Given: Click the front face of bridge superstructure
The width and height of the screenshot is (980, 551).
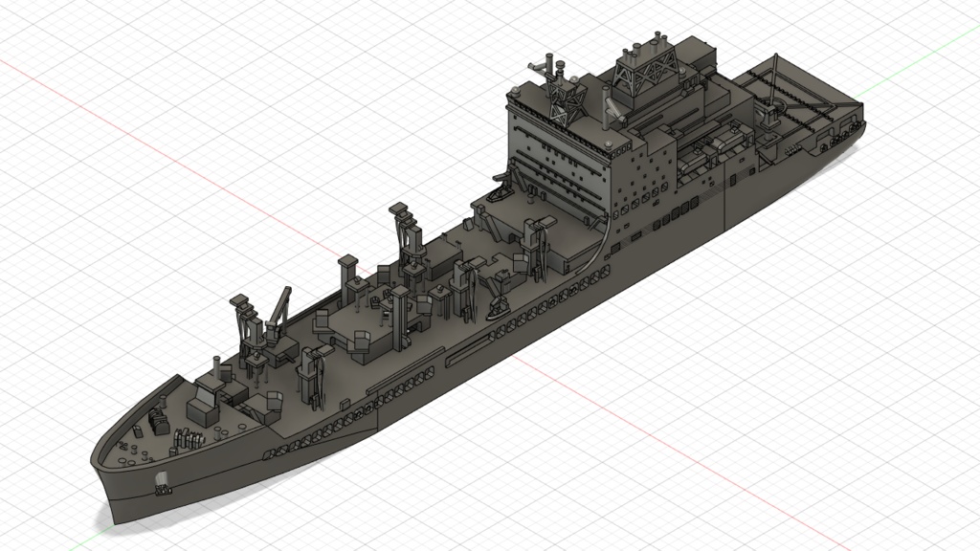Looking at the screenshot, I should tap(555, 158).
